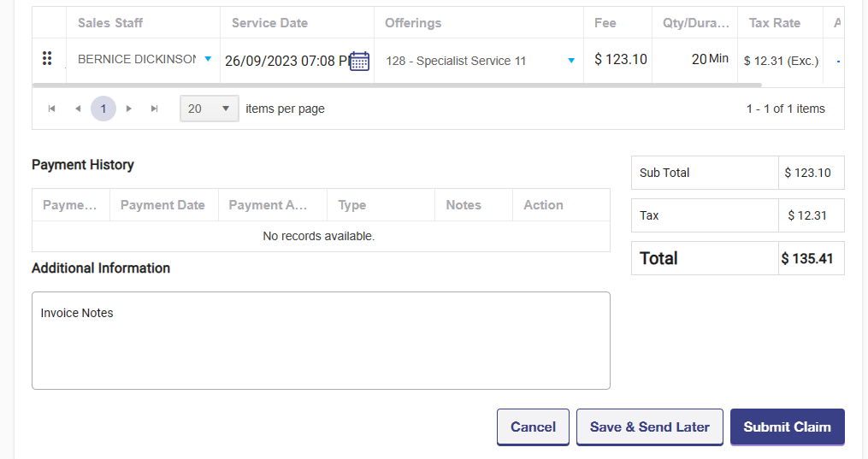Go to first page of items

click(x=52, y=109)
